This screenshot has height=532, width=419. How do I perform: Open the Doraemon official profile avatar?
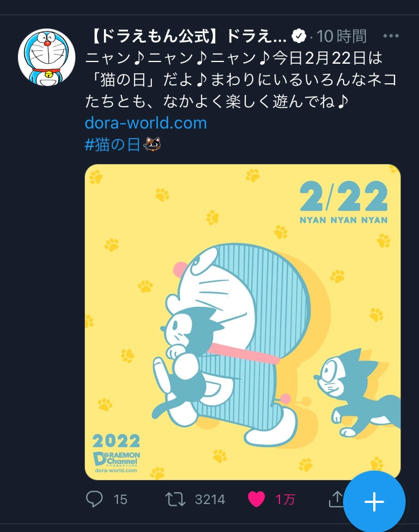pos(46,57)
